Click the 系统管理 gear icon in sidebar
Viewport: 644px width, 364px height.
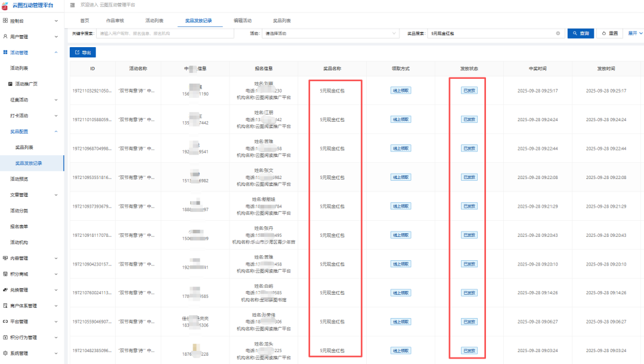click(x=5, y=353)
